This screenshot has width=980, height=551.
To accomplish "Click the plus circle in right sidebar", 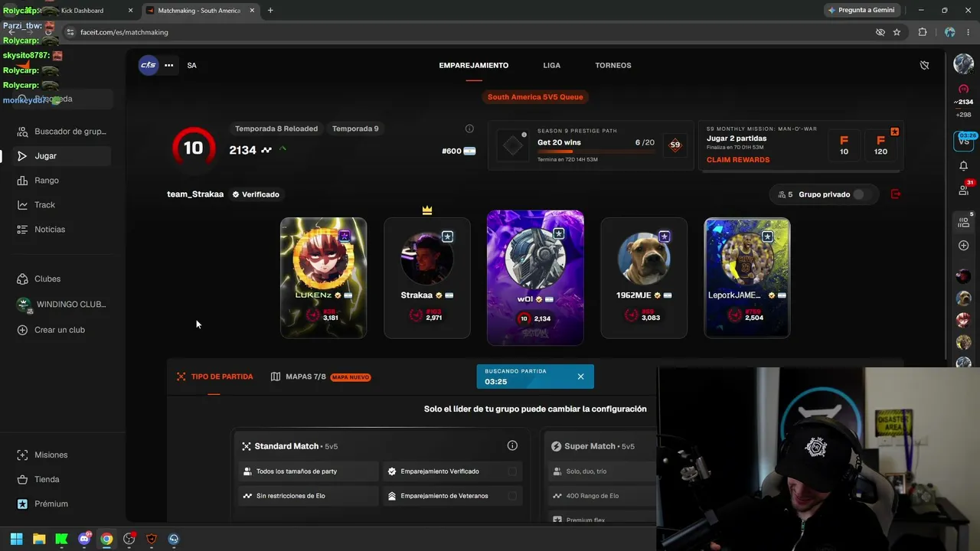I will coord(963,246).
